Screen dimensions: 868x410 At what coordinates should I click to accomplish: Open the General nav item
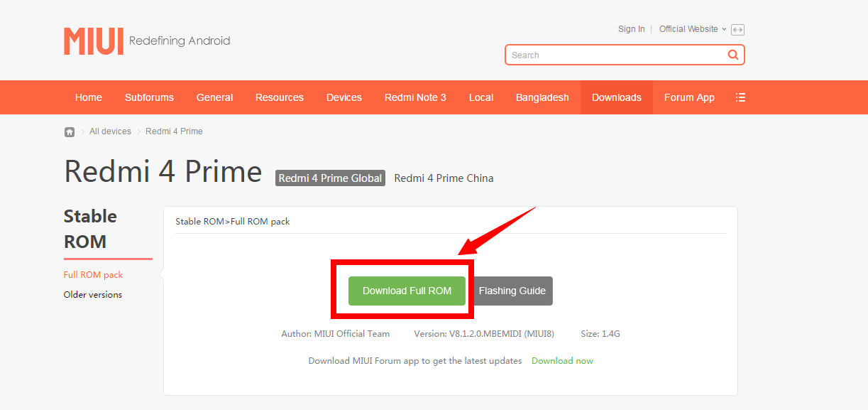(x=215, y=97)
